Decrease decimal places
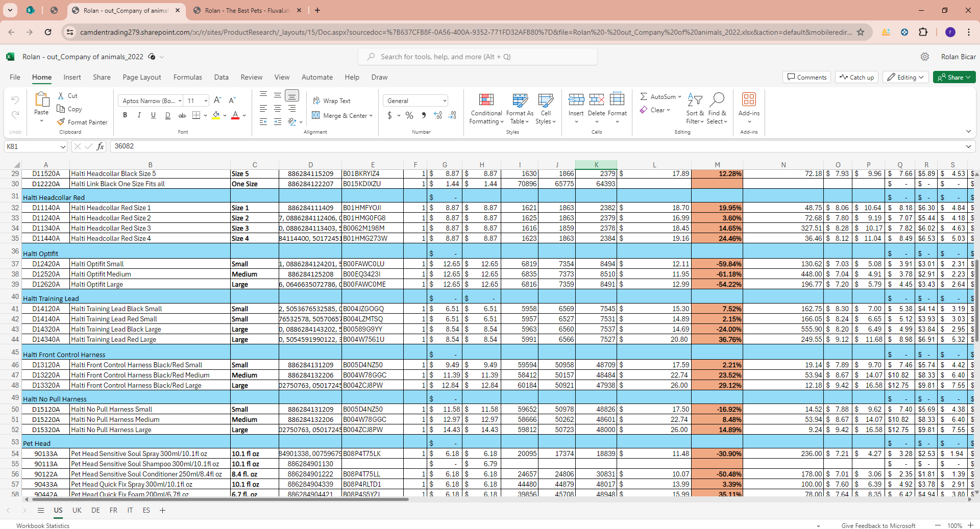Image resolution: width=980 pixels, height=529 pixels. click(453, 116)
